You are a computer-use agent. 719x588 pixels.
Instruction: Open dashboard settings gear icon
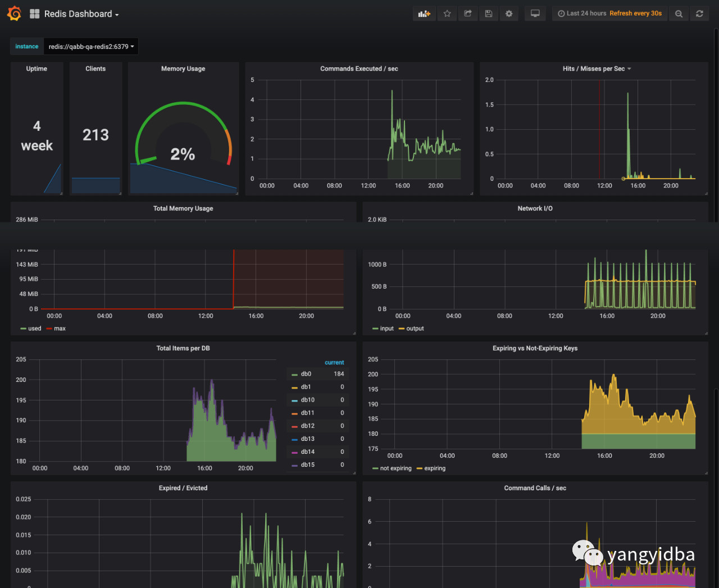pyautogui.click(x=509, y=13)
